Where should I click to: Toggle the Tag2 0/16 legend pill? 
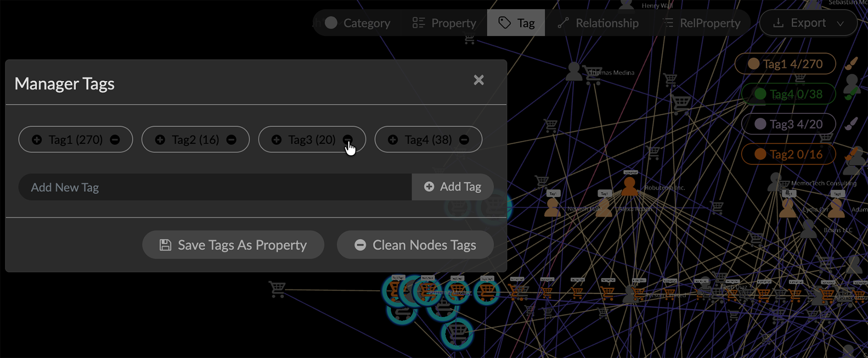coord(789,154)
